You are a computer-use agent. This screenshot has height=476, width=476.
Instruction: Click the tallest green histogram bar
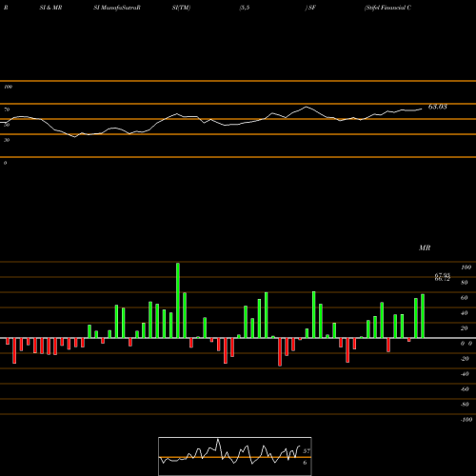click(x=178, y=300)
